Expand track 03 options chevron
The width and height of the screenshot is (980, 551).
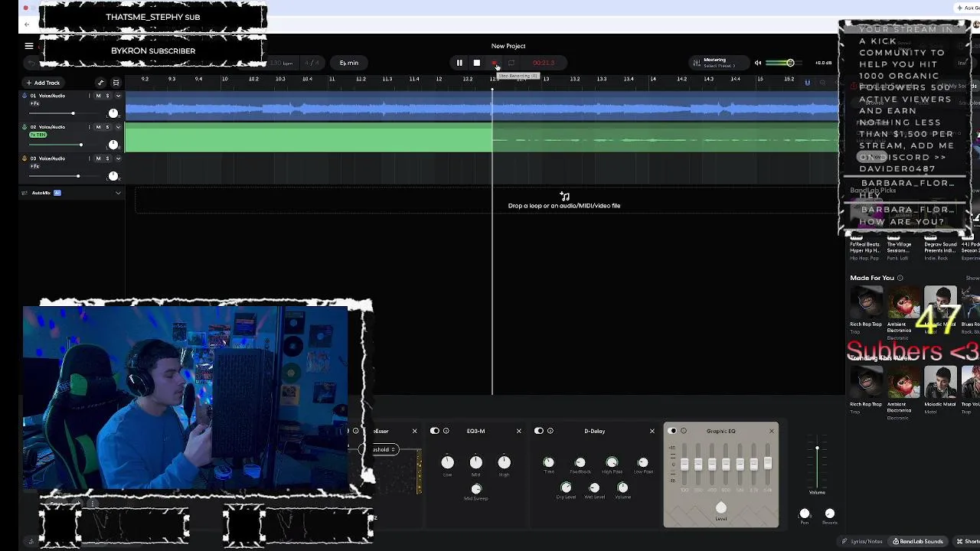coord(118,158)
